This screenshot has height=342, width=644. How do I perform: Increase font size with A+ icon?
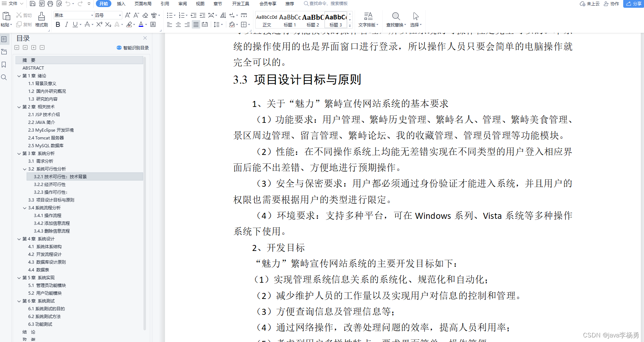click(128, 15)
